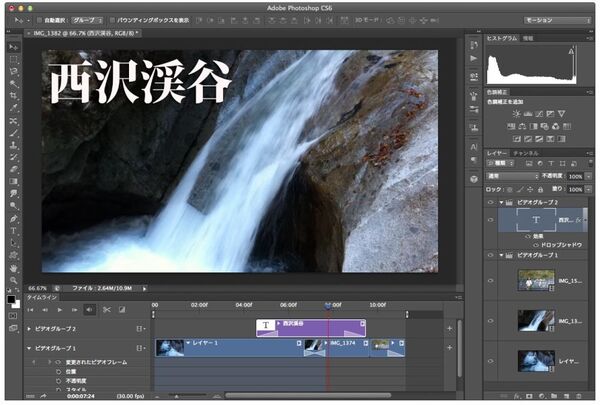This screenshot has height=405, width=600.
Task: Hide the selected text layer
Action: (491, 220)
